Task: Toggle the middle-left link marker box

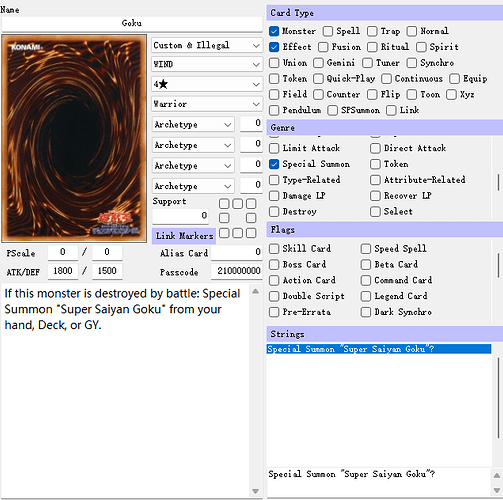Action: 224,218
